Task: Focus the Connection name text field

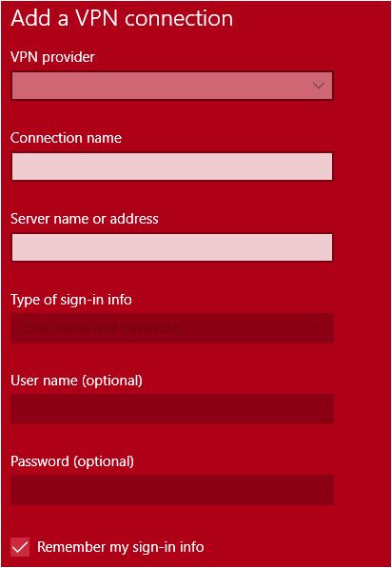Action: [x=172, y=166]
